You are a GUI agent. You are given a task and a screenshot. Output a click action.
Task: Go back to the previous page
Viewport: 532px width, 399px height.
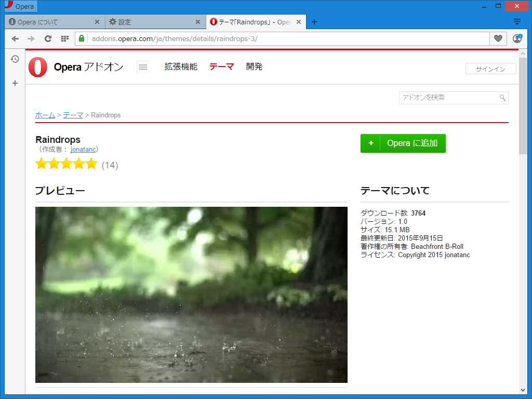(15, 38)
